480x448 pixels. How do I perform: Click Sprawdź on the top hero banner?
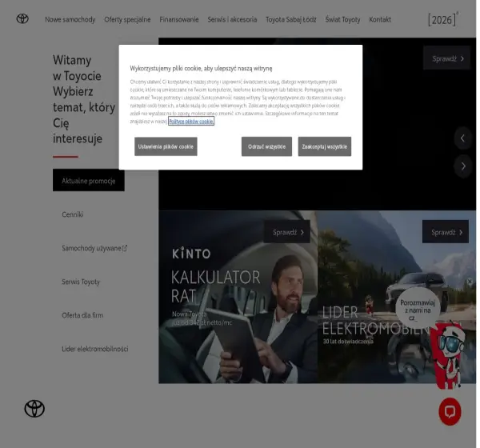coord(446,58)
